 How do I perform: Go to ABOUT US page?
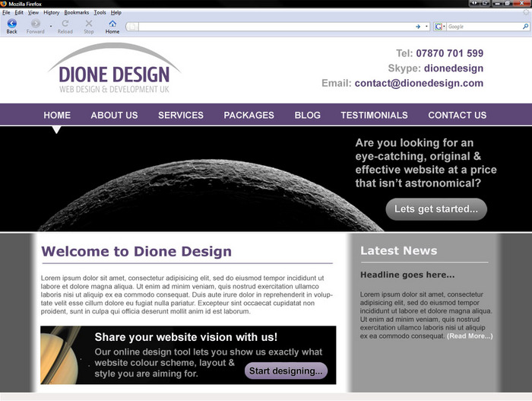click(114, 115)
